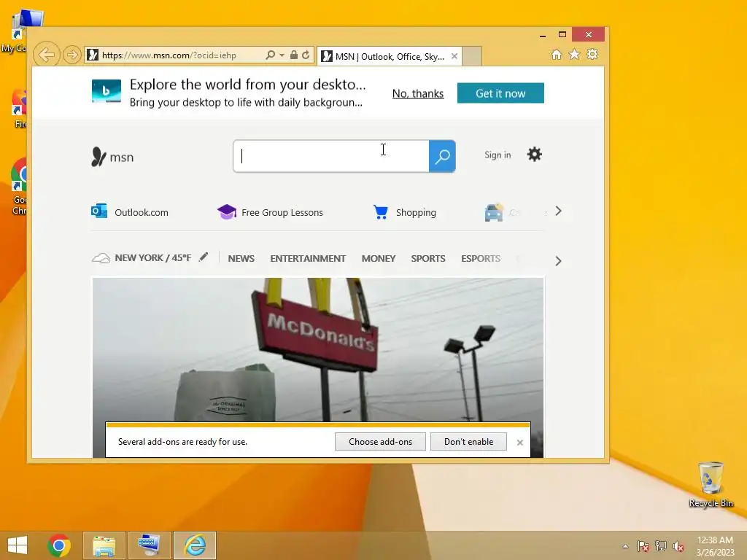Click the network status tray icon

coord(660,546)
